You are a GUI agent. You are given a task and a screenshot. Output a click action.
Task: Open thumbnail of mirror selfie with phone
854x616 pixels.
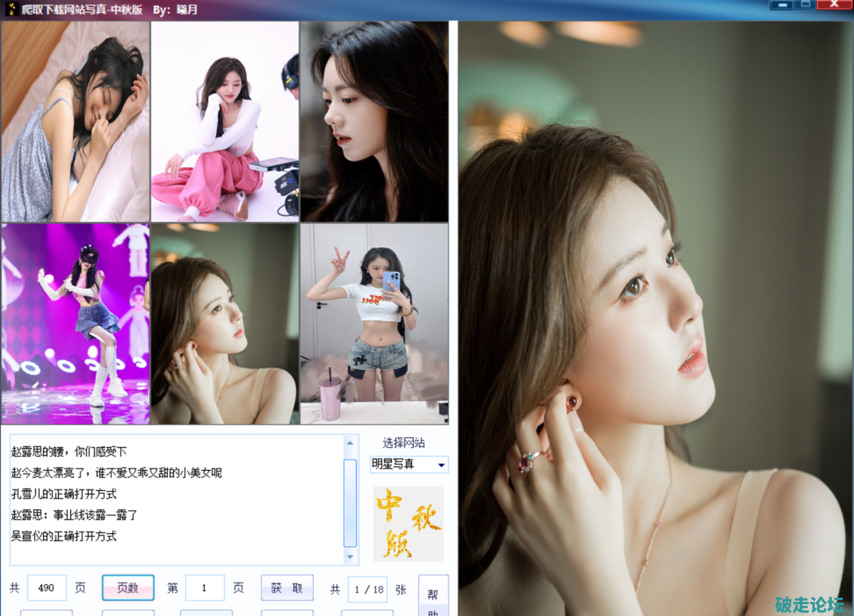tap(375, 324)
